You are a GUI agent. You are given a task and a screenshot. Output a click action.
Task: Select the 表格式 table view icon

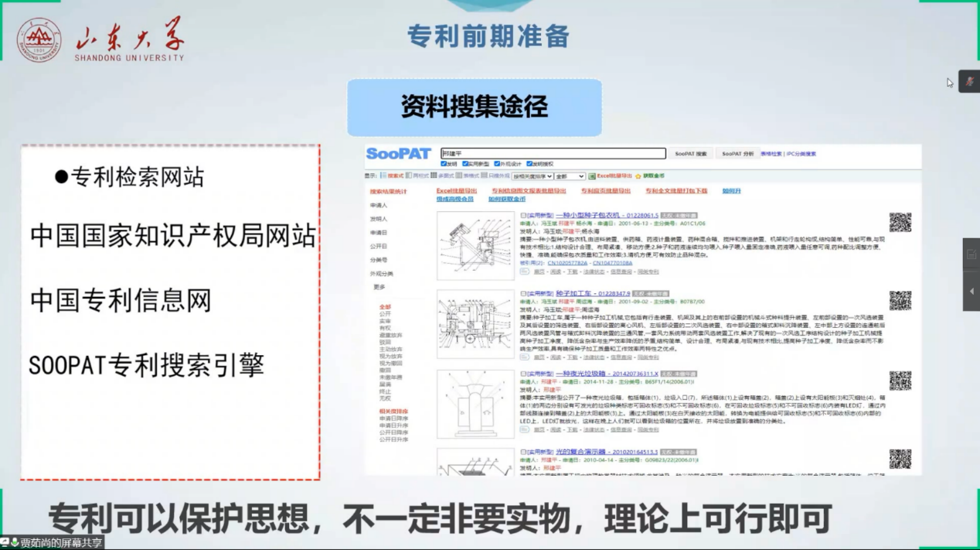click(459, 176)
